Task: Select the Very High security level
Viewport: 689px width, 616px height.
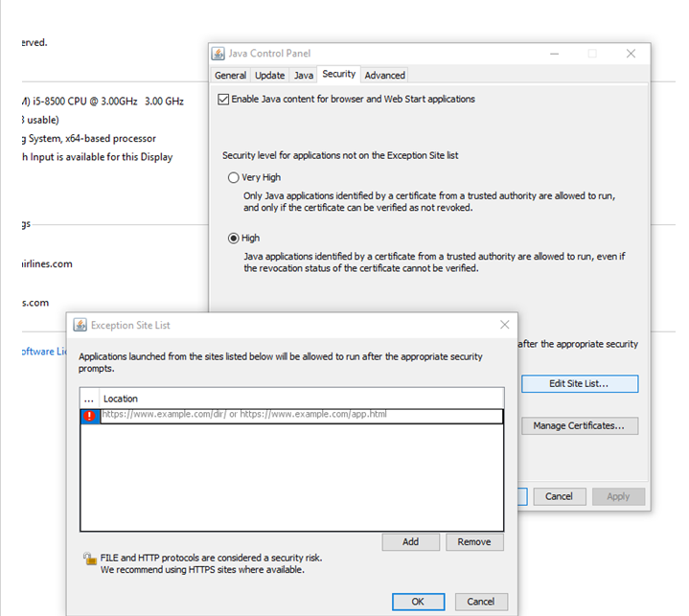Action: 233,177
